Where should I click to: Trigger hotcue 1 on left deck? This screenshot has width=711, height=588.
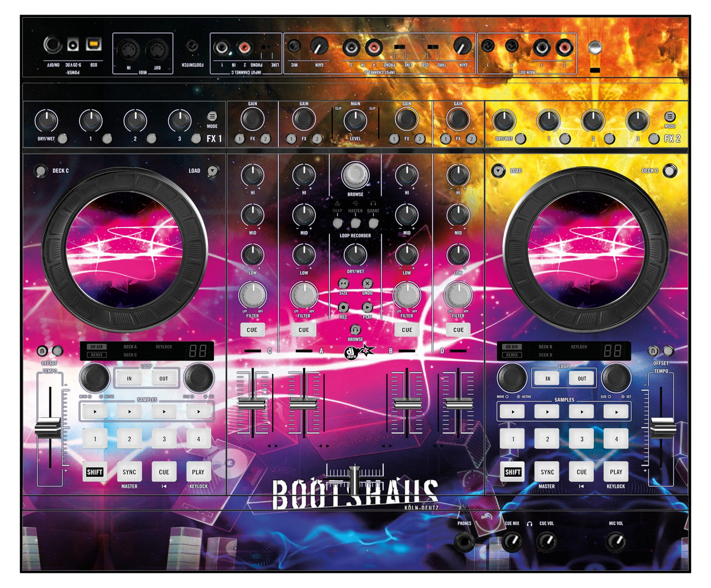95,438
